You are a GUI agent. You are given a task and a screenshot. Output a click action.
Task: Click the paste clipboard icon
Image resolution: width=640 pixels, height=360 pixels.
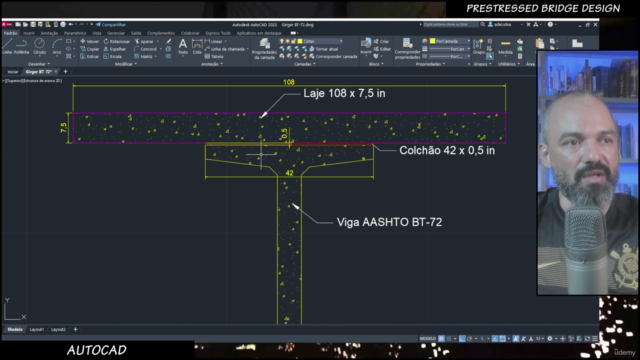pos(540,43)
